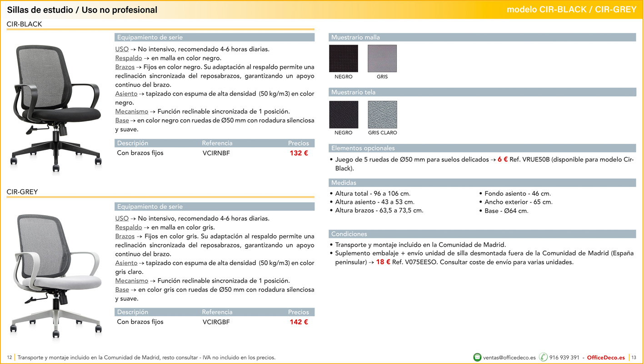Open the OfficeDeco.es website link

click(606, 358)
